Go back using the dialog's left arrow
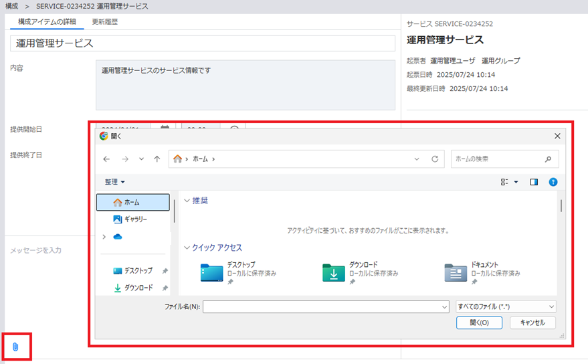The image size is (588, 364). 106,159
